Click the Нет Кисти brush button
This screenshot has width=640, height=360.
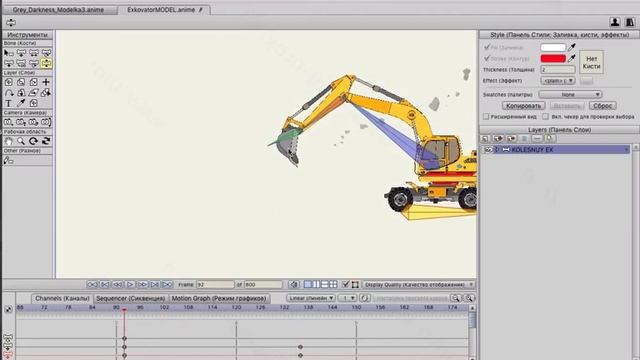[591, 62]
